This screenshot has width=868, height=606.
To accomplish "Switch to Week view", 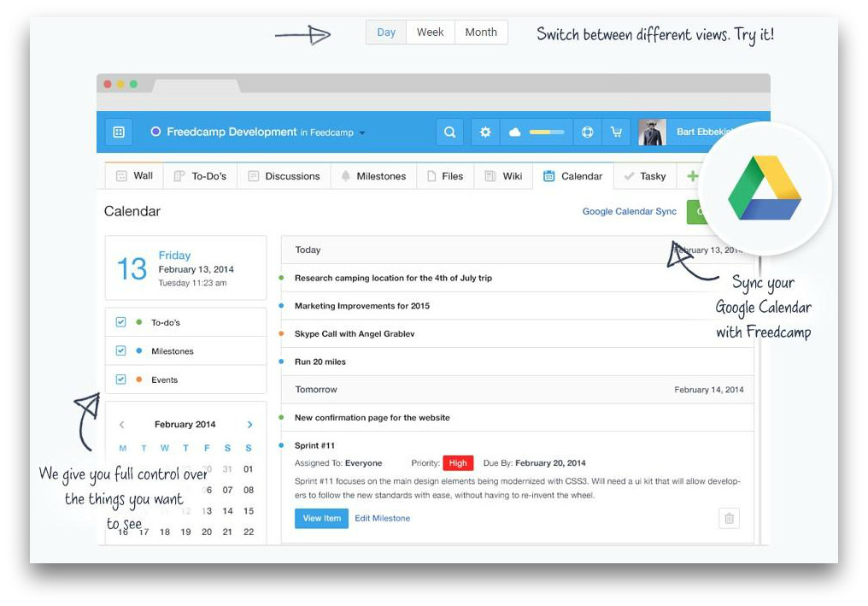I will [x=430, y=32].
